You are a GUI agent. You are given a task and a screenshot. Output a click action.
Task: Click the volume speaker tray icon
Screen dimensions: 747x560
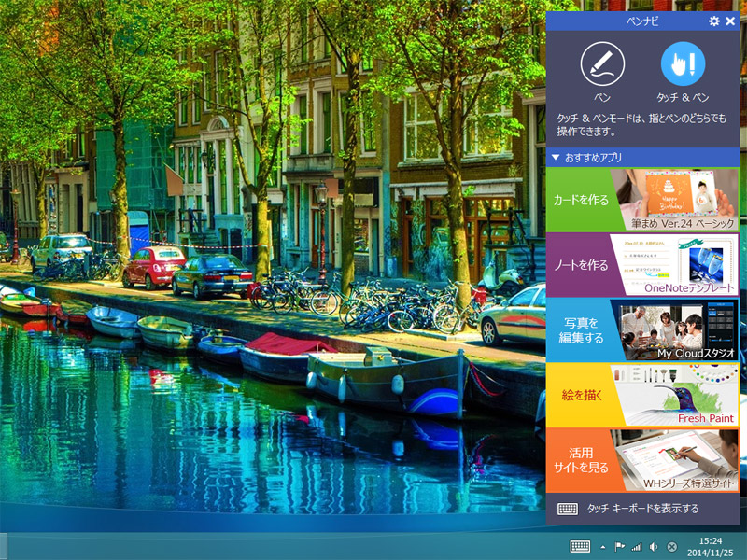pyautogui.click(x=654, y=546)
